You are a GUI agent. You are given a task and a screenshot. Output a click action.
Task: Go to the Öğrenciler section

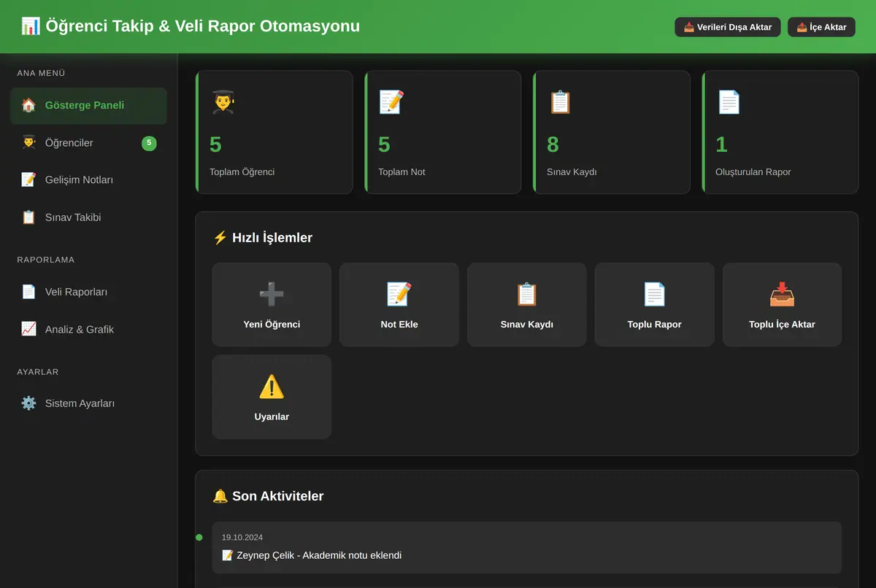(x=88, y=142)
